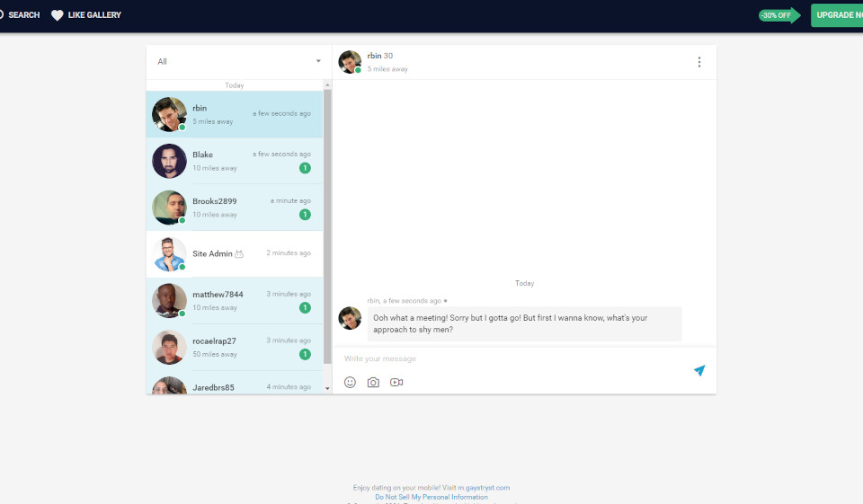Click in the Write your message field
The height and width of the screenshot is (504, 863).
click(x=512, y=358)
